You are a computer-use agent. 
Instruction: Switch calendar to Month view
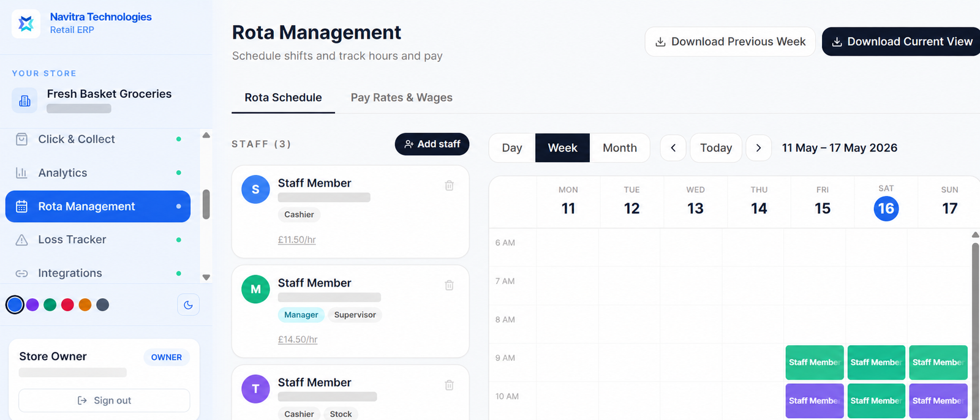620,148
